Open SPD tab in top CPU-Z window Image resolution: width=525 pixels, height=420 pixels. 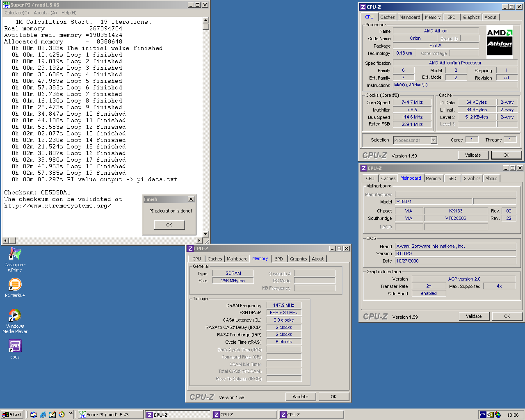[451, 17]
